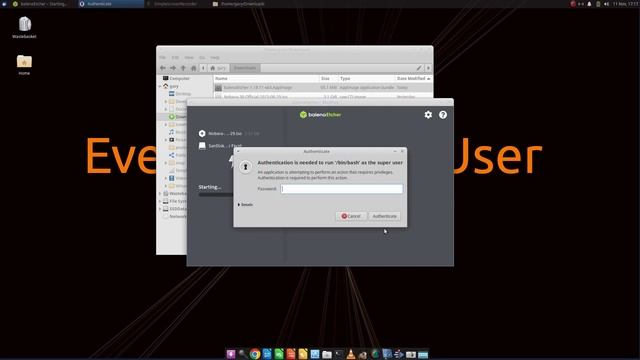Image resolution: width=640 pixels, height=360 pixels.
Task: Sort files by Date Modified column
Action: click(x=413, y=78)
